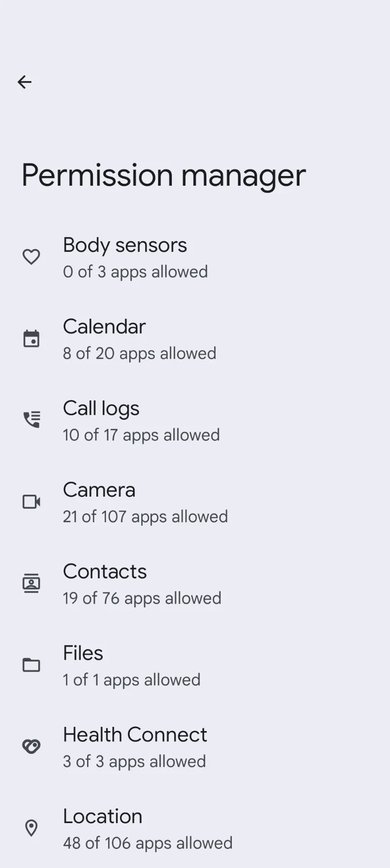Click "48 of 106 apps allowed" subtitle
The image size is (390, 868).
tap(148, 843)
